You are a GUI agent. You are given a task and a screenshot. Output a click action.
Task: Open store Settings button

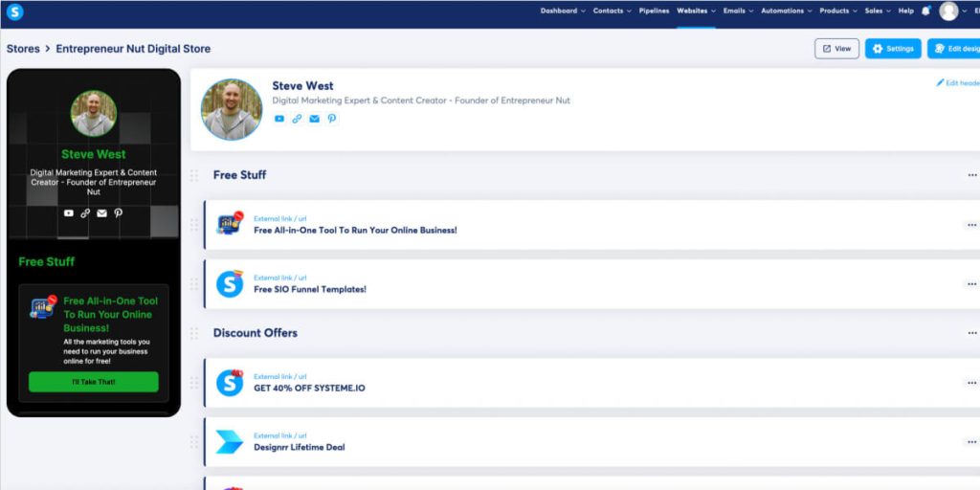tap(893, 49)
